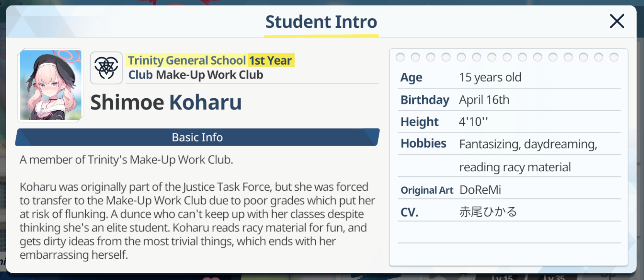Click the first notepad ring hole
644x280 pixels.
click(400, 57)
